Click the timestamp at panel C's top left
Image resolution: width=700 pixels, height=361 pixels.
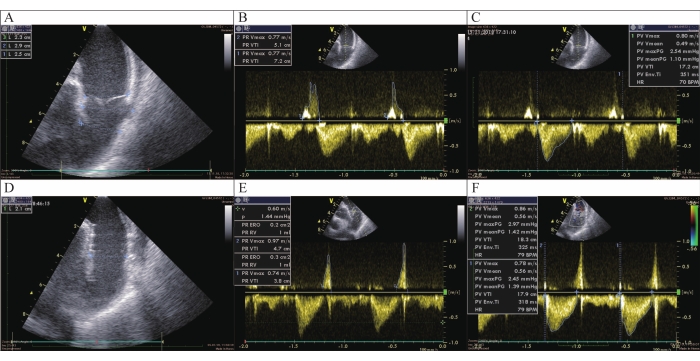point(493,32)
